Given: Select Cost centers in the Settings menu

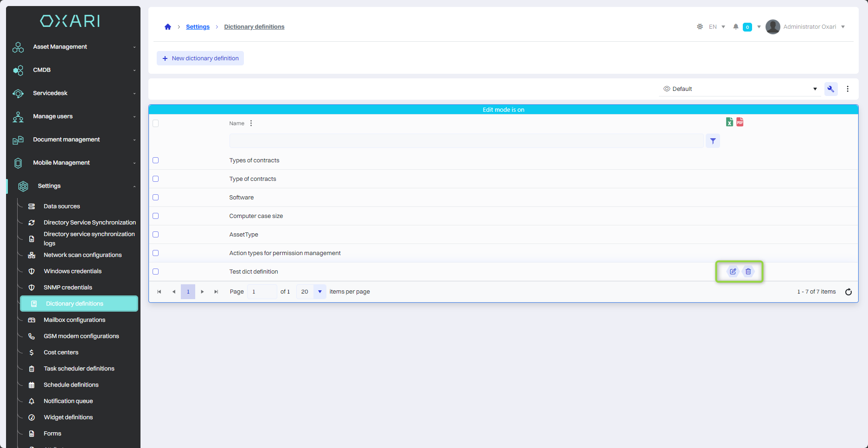Looking at the screenshot, I should (x=61, y=352).
